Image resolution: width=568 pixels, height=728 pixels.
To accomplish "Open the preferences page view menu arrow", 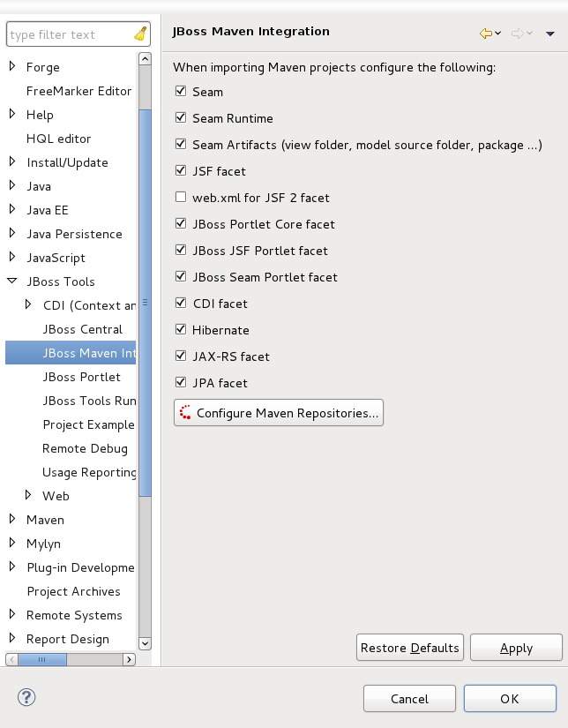I will (x=550, y=34).
